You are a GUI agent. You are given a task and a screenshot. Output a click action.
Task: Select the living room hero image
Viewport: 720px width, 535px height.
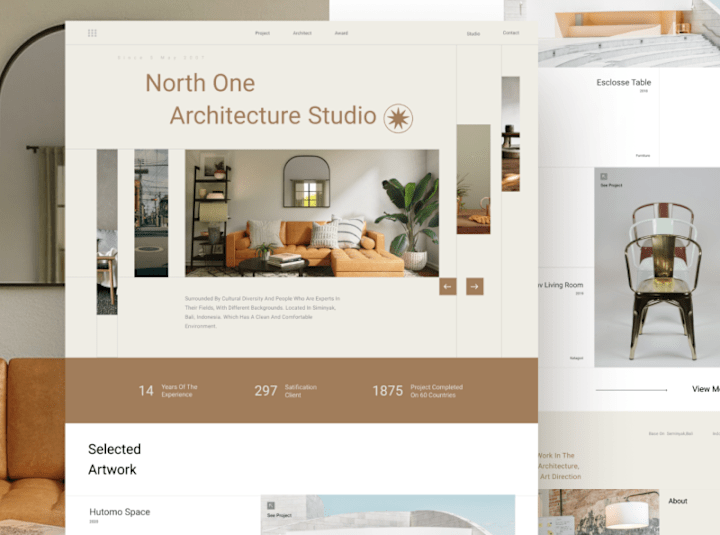pos(312,213)
